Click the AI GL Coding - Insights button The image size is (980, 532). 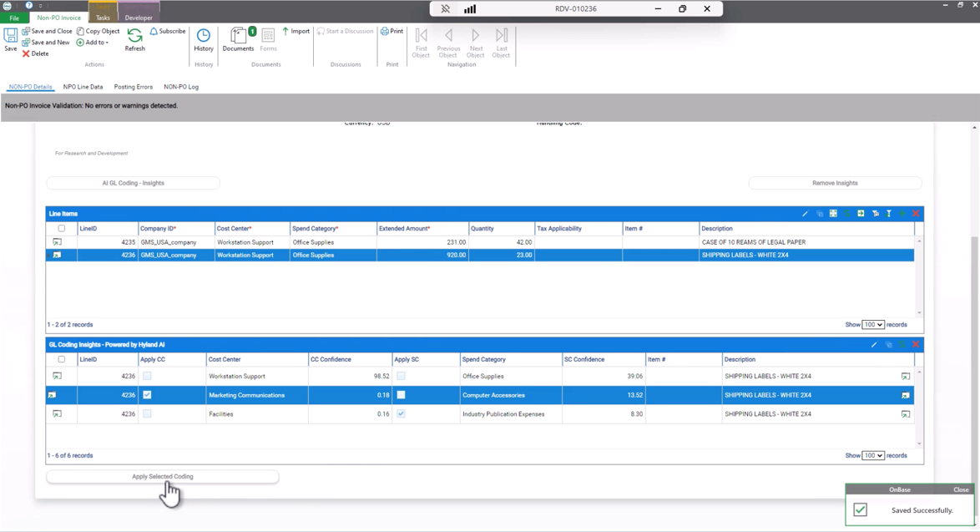(x=133, y=183)
